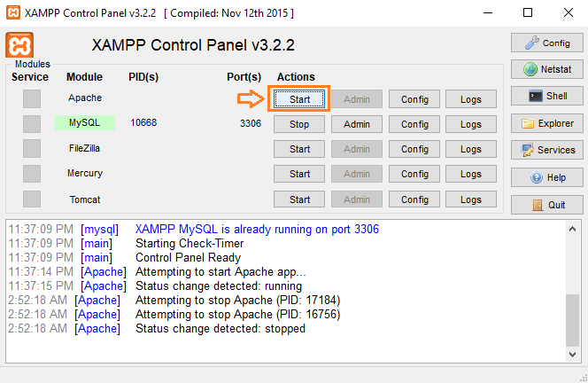
Task: Toggle the MySQL service checkbox
Action: pos(32,124)
